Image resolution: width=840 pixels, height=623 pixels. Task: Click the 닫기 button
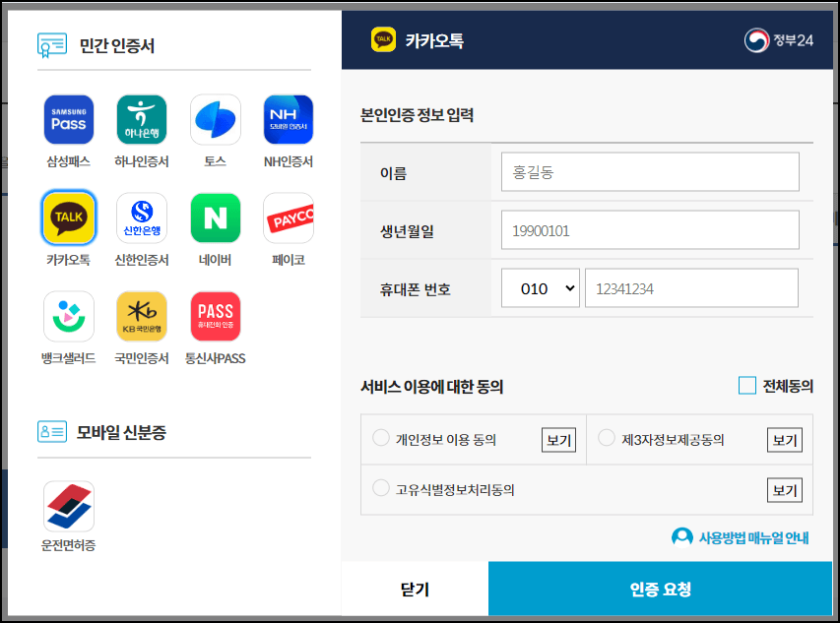[x=414, y=589]
